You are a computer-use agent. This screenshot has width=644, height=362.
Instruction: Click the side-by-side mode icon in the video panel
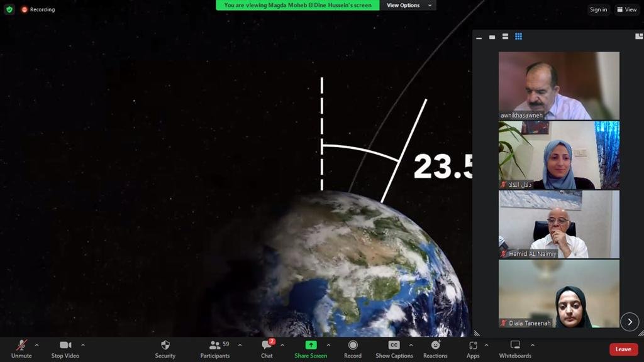pyautogui.click(x=639, y=36)
